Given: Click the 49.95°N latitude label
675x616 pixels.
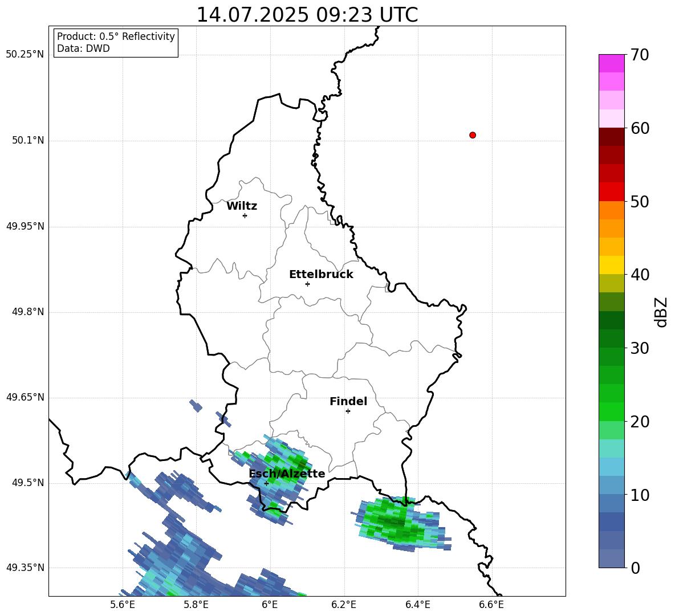Looking at the screenshot, I should pyautogui.click(x=25, y=226).
